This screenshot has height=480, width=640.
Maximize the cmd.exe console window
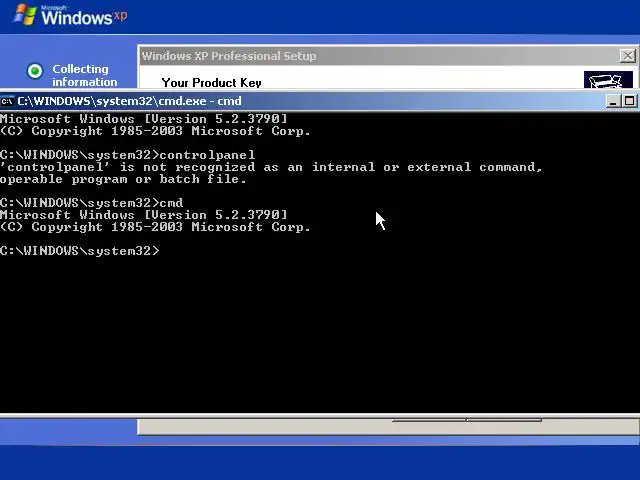629,101
